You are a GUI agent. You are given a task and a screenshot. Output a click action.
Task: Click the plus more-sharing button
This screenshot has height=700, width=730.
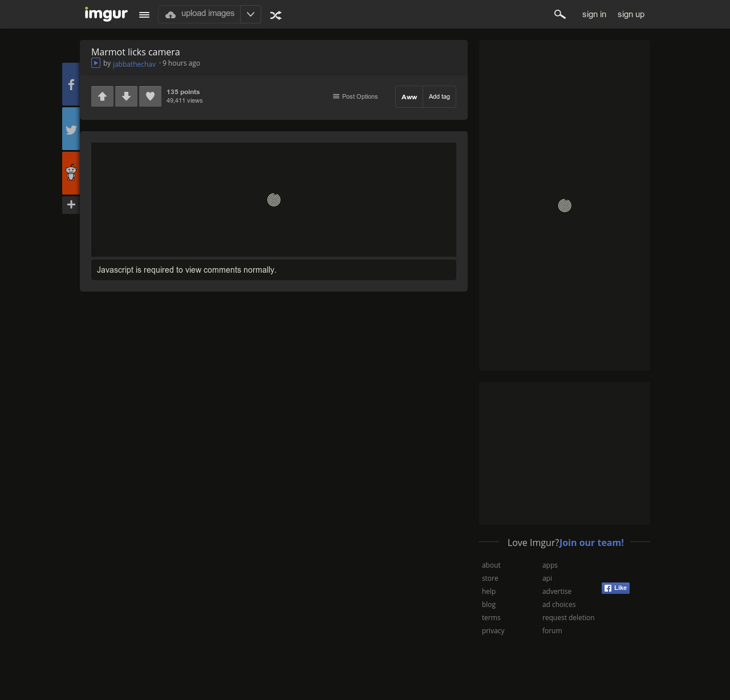click(x=71, y=205)
